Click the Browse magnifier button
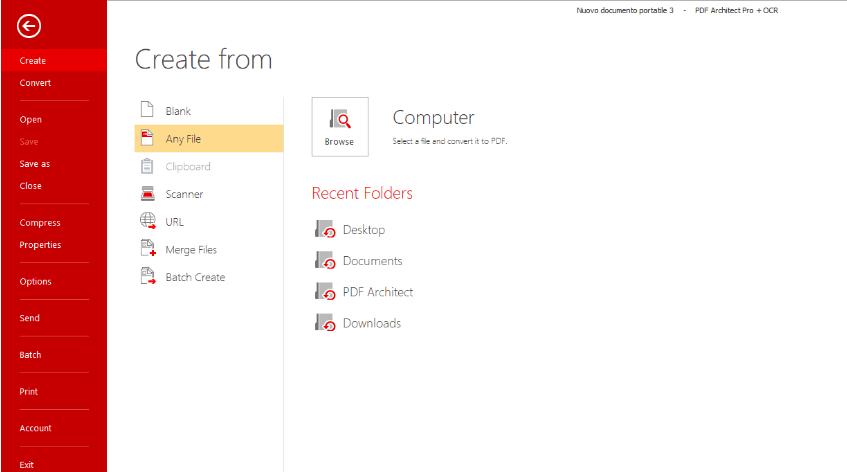The height and width of the screenshot is (472, 847). tap(340, 127)
